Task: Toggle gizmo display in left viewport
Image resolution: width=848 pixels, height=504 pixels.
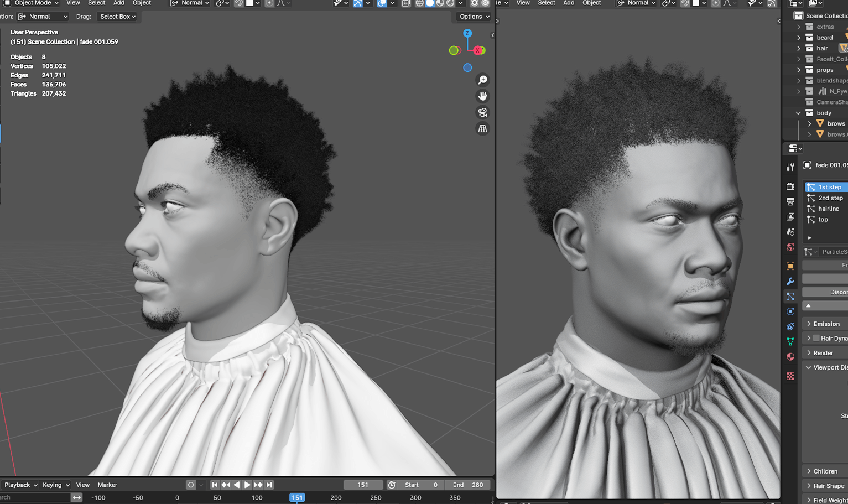Action: (x=358, y=3)
